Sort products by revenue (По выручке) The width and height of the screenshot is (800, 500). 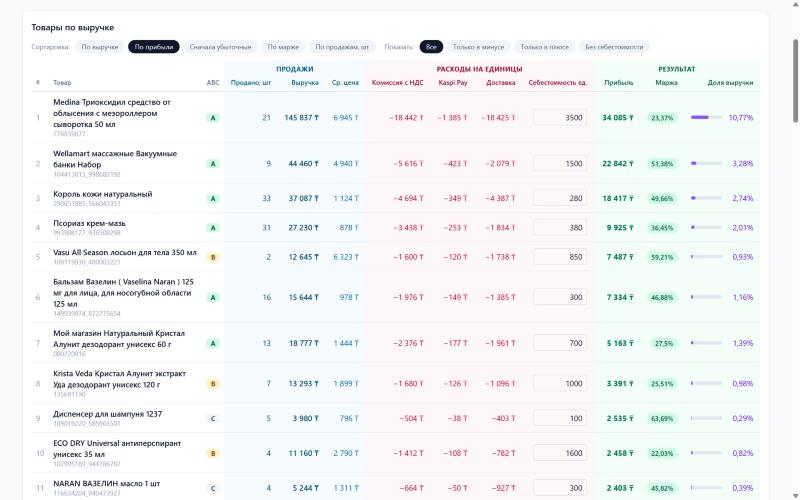coord(99,47)
